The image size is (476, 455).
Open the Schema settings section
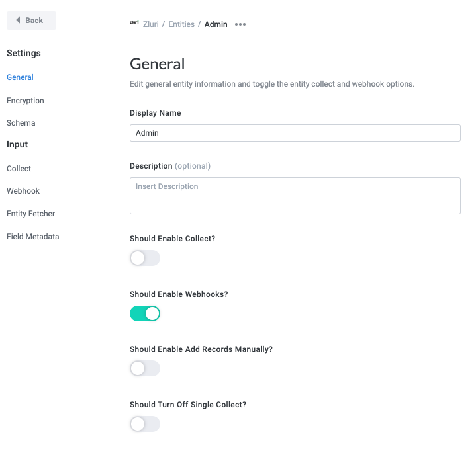(21, 123)
